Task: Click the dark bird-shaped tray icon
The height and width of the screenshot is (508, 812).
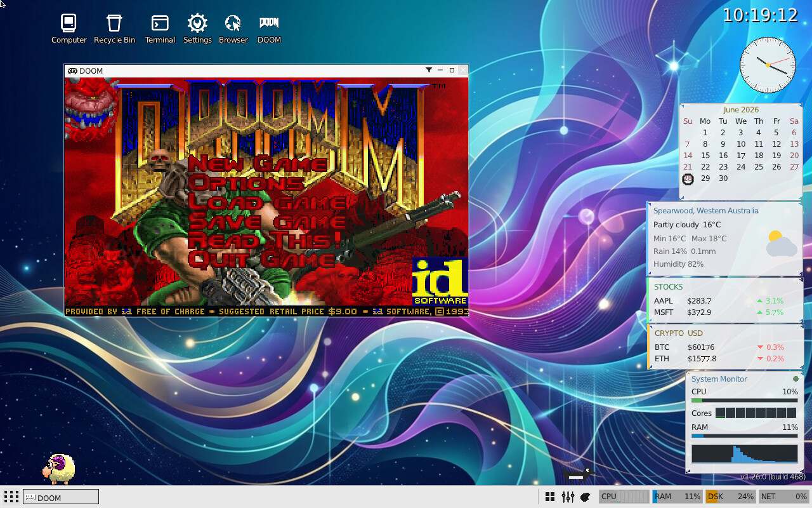Action: (x=586, y=497)
